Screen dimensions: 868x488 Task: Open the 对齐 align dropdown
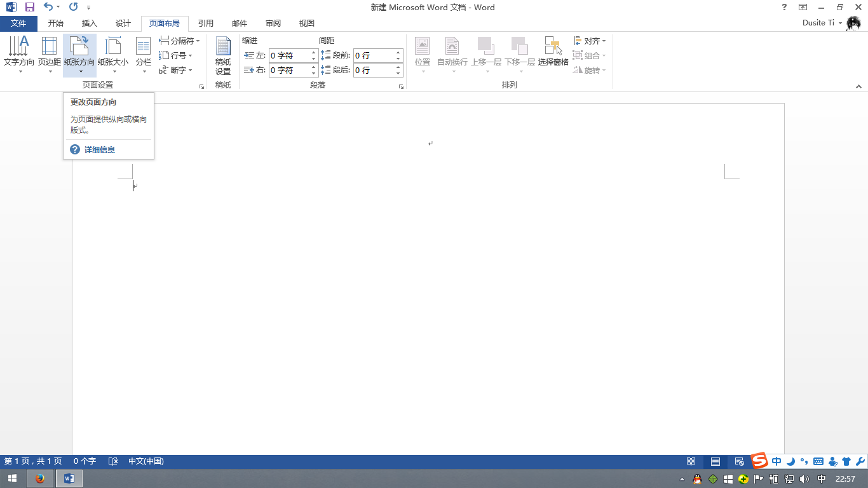[590, 41]
